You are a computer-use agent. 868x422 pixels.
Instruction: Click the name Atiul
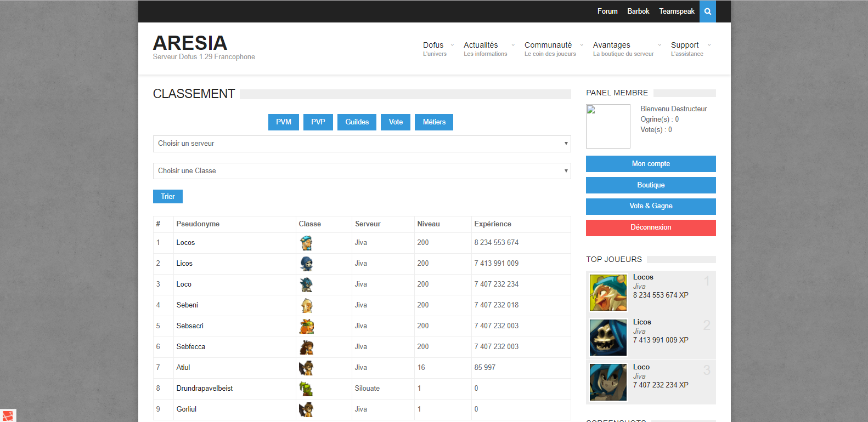point(183,368)
